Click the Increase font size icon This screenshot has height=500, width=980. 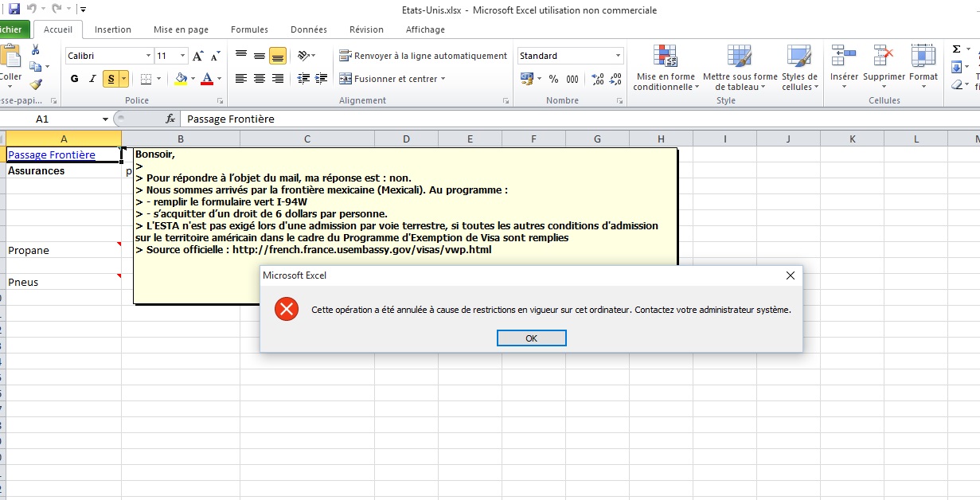point(199,56)
